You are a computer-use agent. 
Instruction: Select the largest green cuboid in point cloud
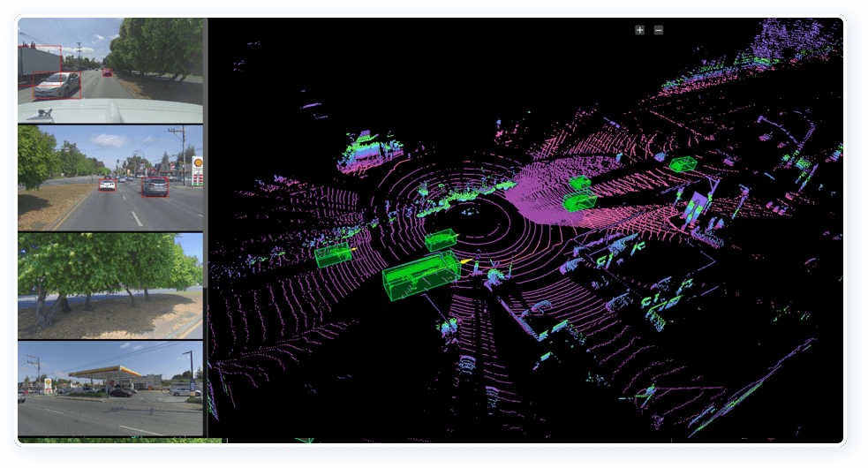[x=420, y=275]
